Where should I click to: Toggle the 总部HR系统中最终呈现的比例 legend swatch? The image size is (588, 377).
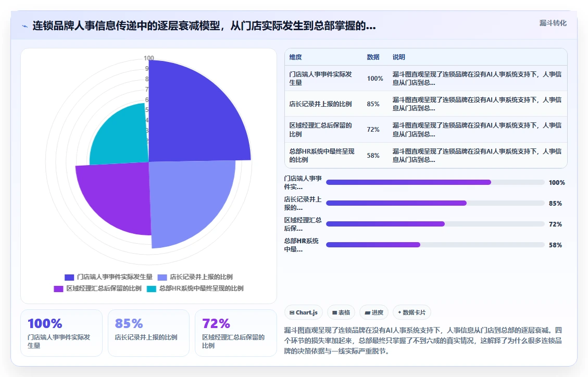click(152, 288)
